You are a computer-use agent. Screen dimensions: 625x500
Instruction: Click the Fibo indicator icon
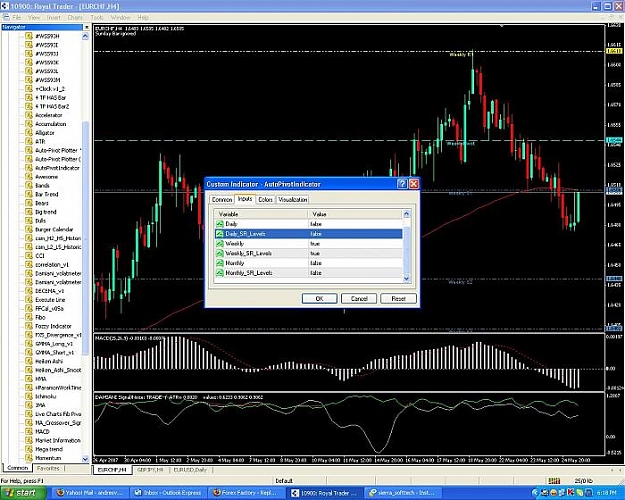[29, 317]
